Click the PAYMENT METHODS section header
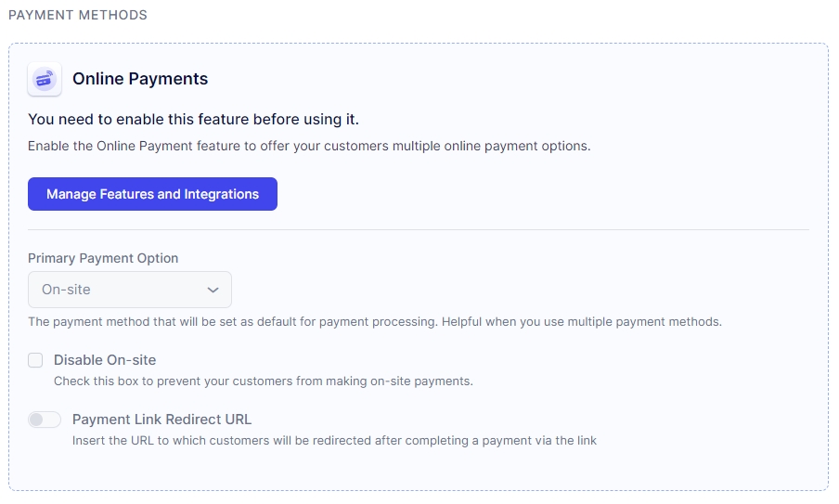Screen dimensions: 839x504 (77, 16)
